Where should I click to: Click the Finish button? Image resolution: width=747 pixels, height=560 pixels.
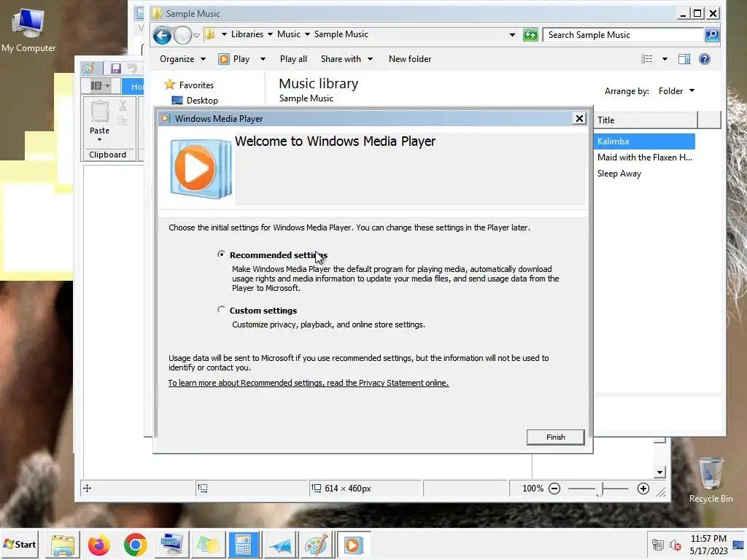pyautogui.click(x=555, y=437)
